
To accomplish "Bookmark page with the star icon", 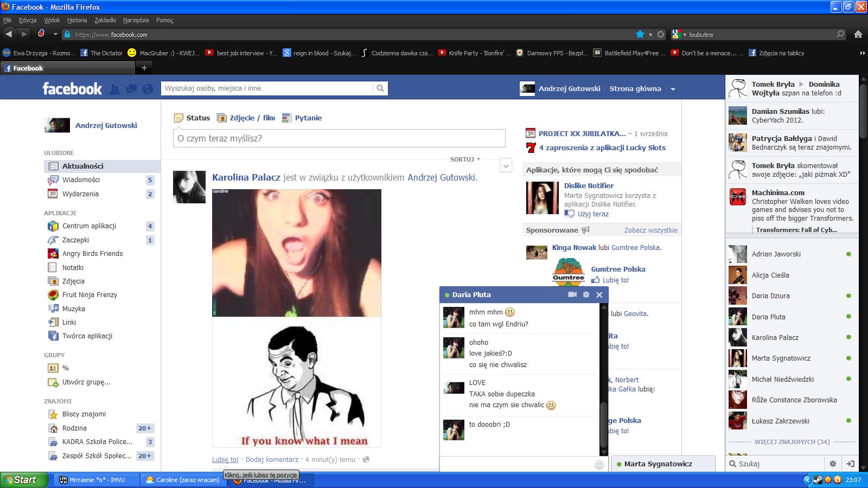I will (640, 34).
